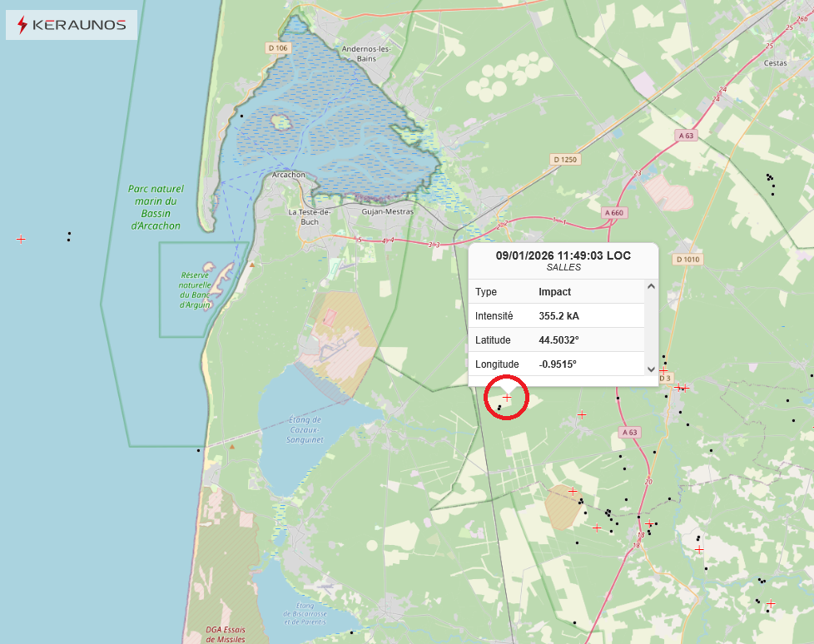Screen dimensions: 814x644
Task: Click the red cross marker on the A63 corridor
Action: pos(582,414)
